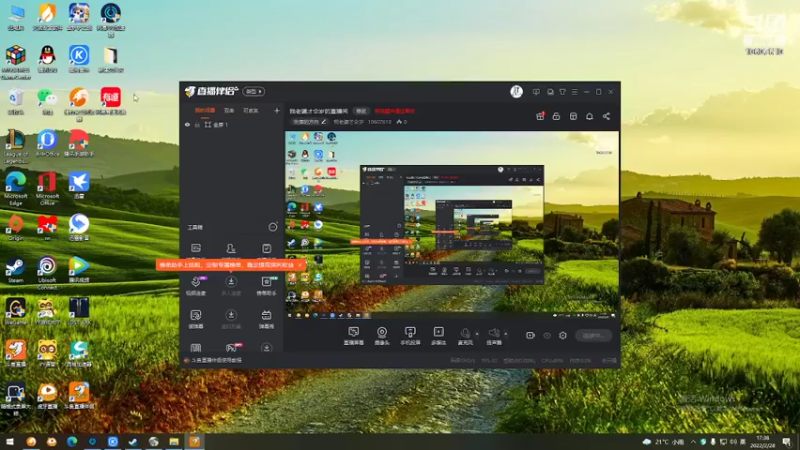Add a new scene with the plus button
Viewport: 800px width, 450px height.
coord(277,110)
